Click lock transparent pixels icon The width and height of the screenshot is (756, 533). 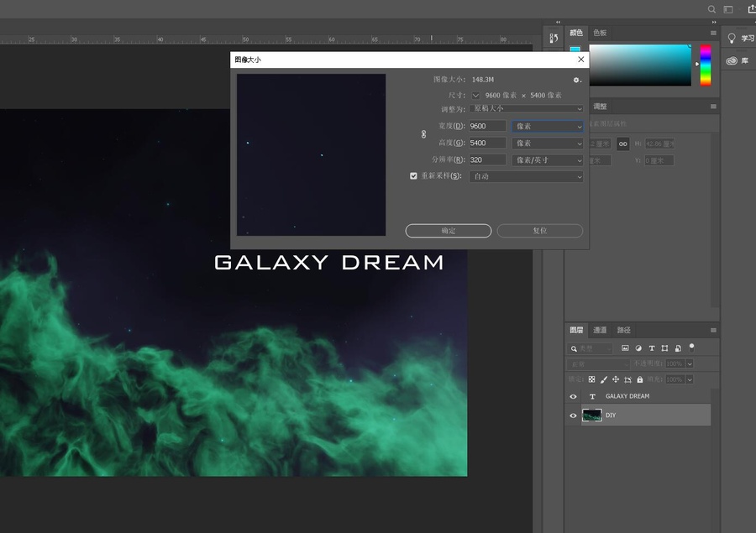(591, 379)
